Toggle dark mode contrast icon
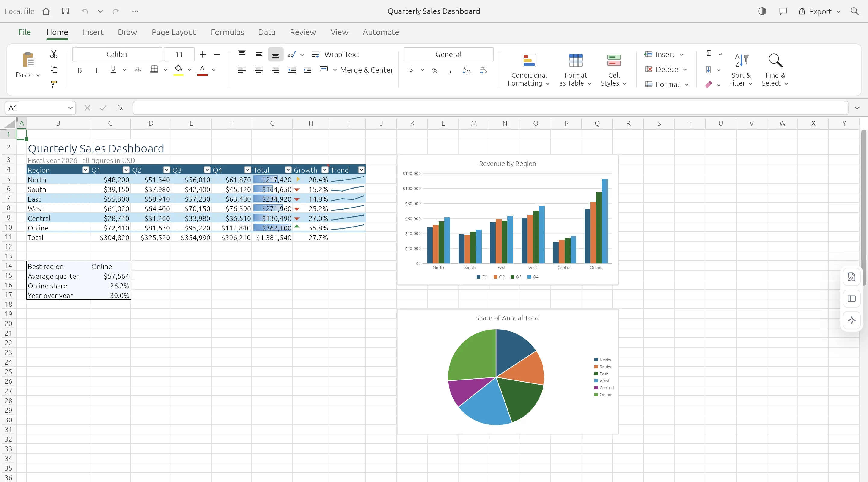The height and width of the screenshot is (482, 868). point(762,11)
